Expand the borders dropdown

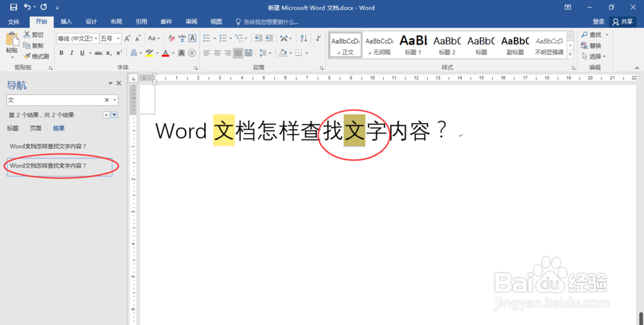click(307, 53)
